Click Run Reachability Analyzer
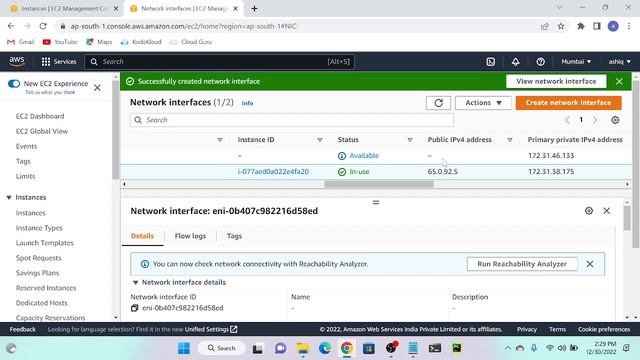Image resolution: width=640 pixels, height=360 pixels. tap(522, 264)
